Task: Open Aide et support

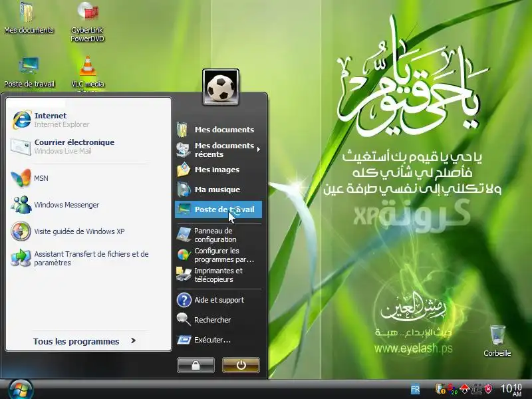Action: pyautogui.click(x=218, y=300)
